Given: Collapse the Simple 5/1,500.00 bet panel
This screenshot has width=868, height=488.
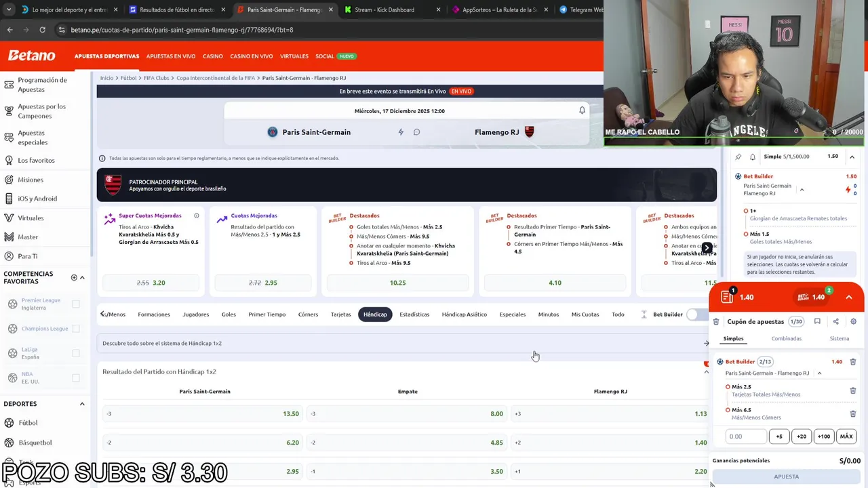Looking at the screenshot, I should click(852, 157).
